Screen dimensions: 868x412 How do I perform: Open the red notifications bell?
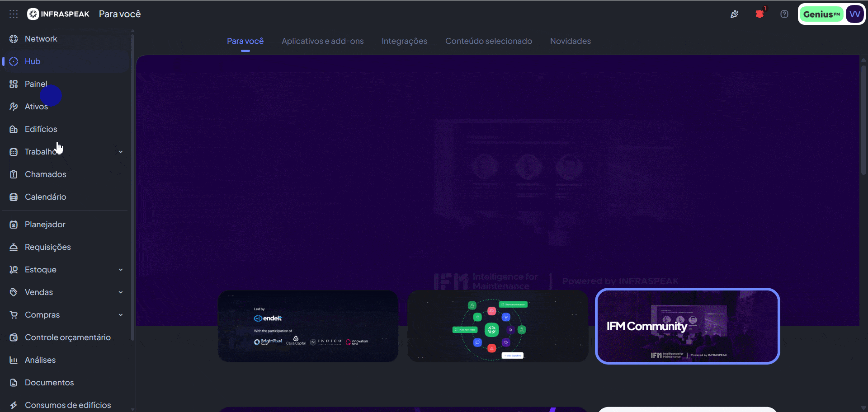(x=760, y=14)
